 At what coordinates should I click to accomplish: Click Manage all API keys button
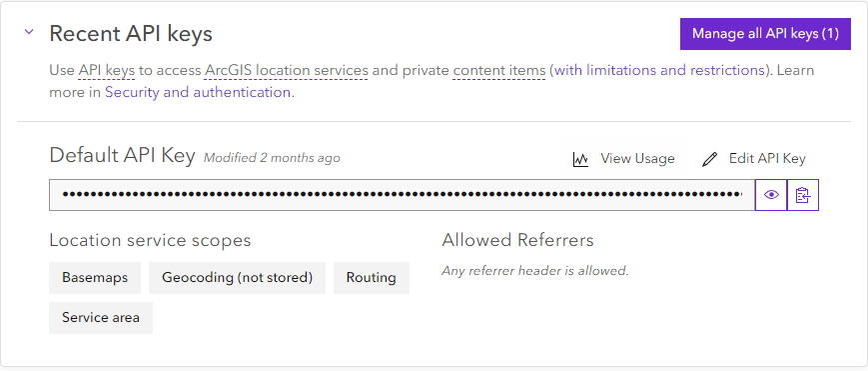tap(765, 34)
